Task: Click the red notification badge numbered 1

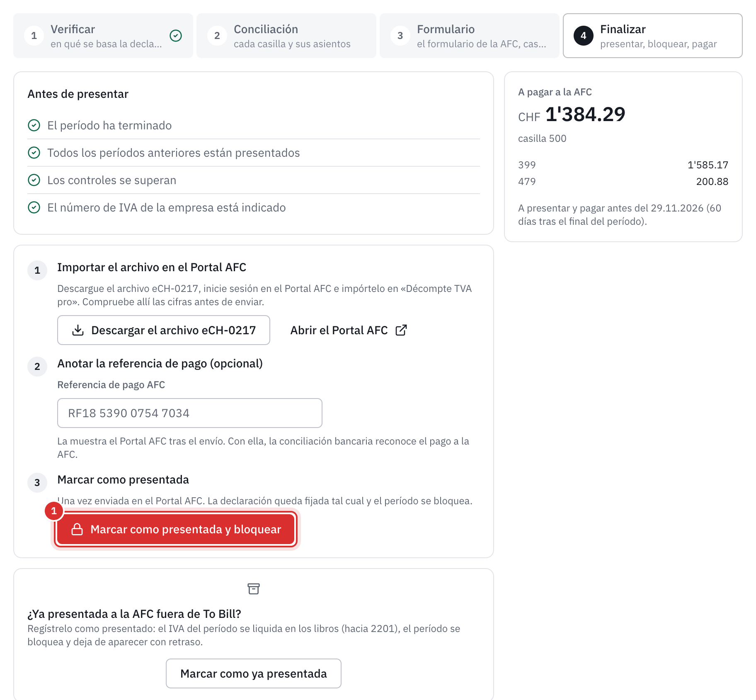Action: coord(54,511)
